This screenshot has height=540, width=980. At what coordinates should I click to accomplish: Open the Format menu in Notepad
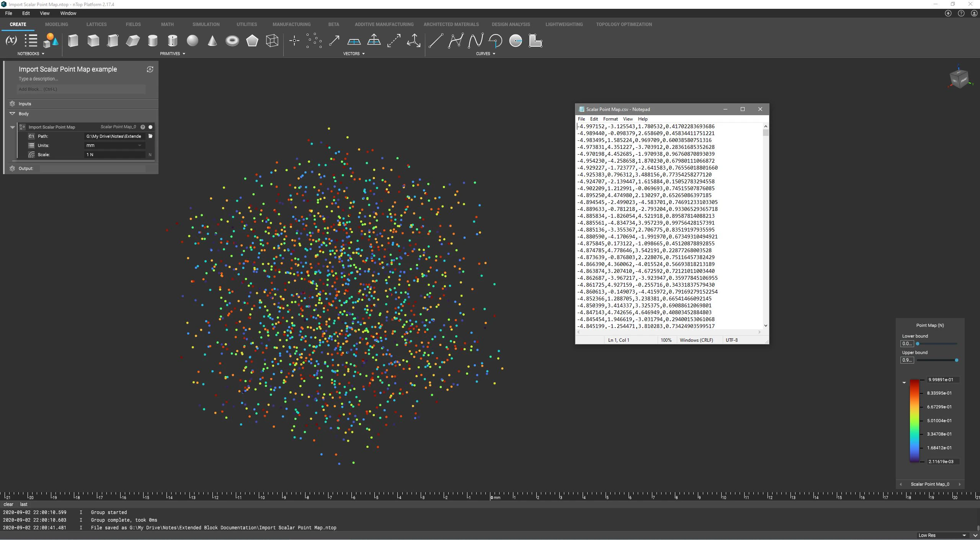[610, 119]
